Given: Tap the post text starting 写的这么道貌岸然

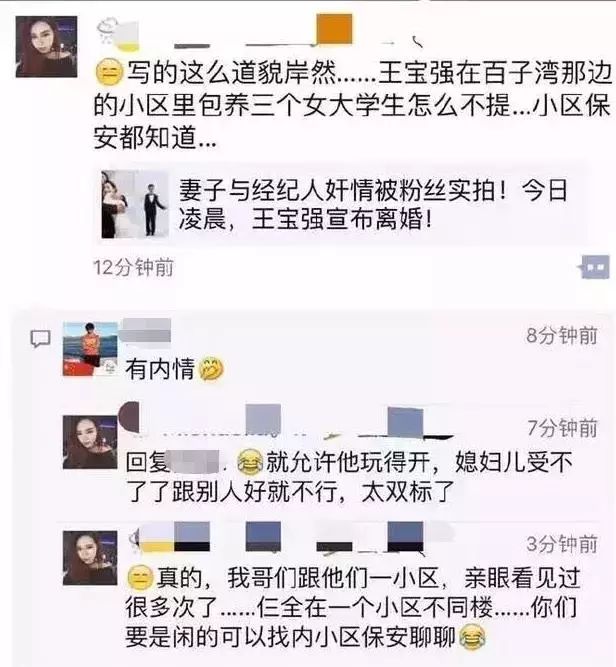Looking at the screenshot, I should [352, 105].
